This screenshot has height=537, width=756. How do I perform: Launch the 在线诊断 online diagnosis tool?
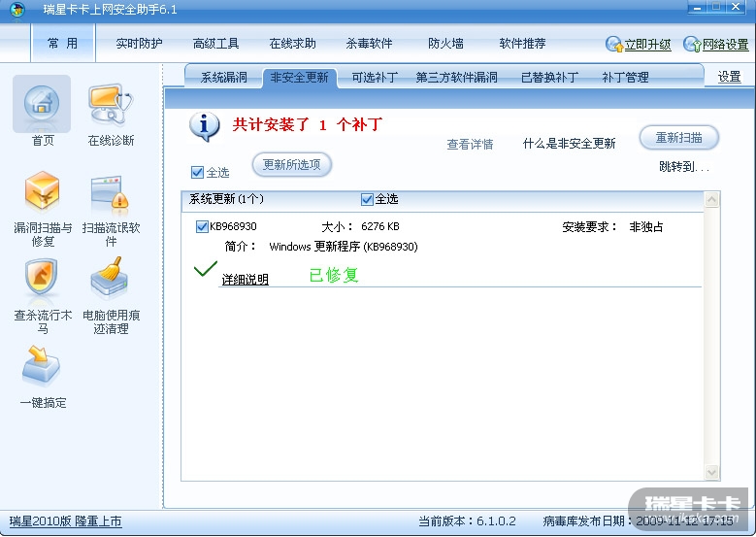pyautogui.click(x=111, y=104)
